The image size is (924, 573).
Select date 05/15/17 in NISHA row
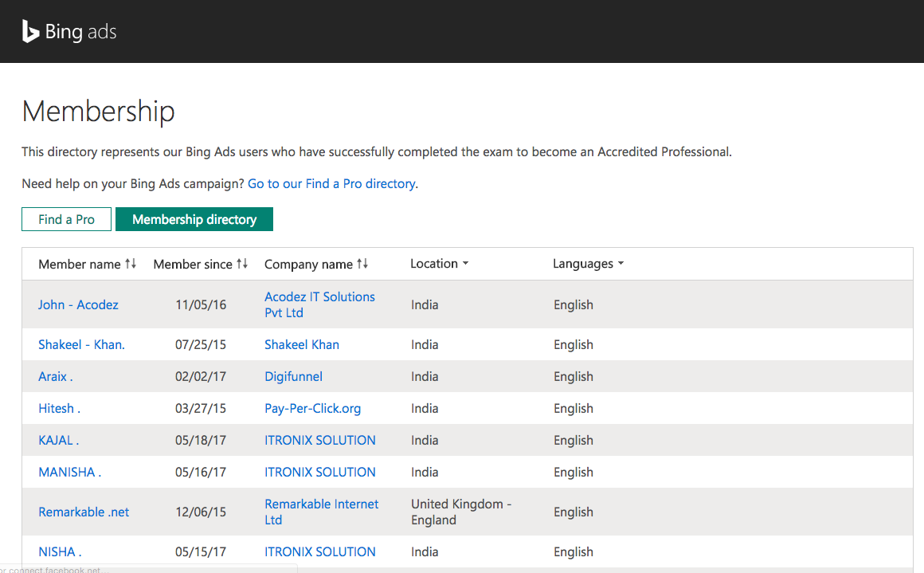pyautogui.click(x=201, y=551)
